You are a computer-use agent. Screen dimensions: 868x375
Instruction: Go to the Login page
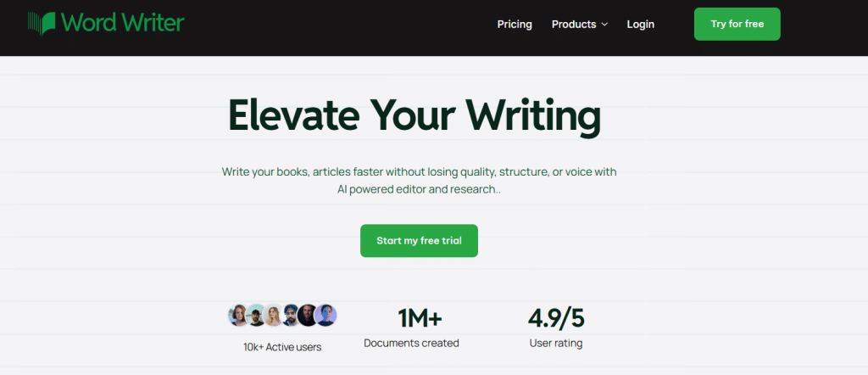(x=641, y=25)
